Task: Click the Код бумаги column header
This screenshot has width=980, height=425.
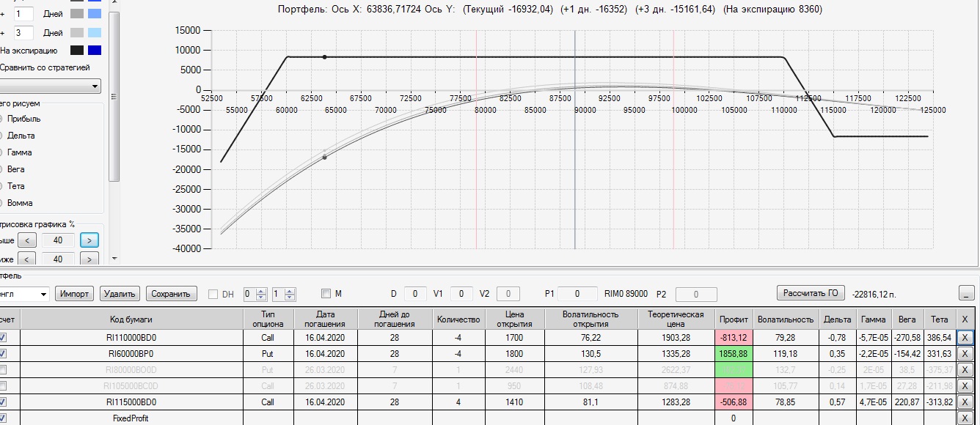Action: pos(131,319)
